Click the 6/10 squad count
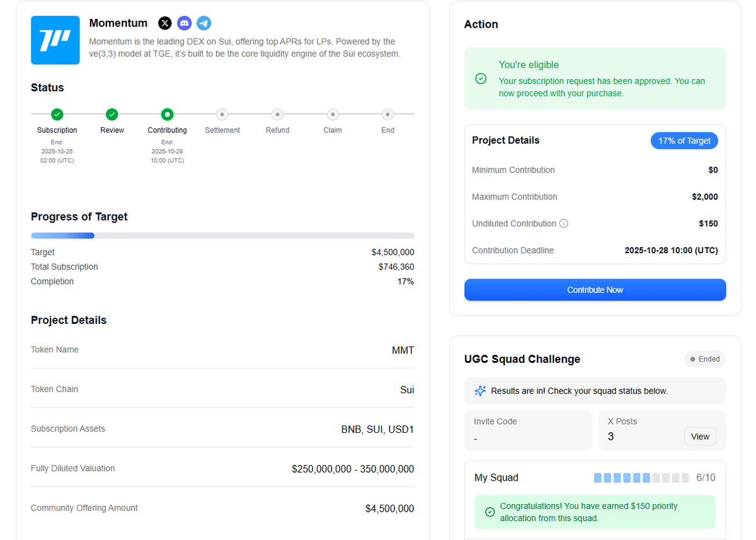 pyautogui.click(x=706, y=478)
